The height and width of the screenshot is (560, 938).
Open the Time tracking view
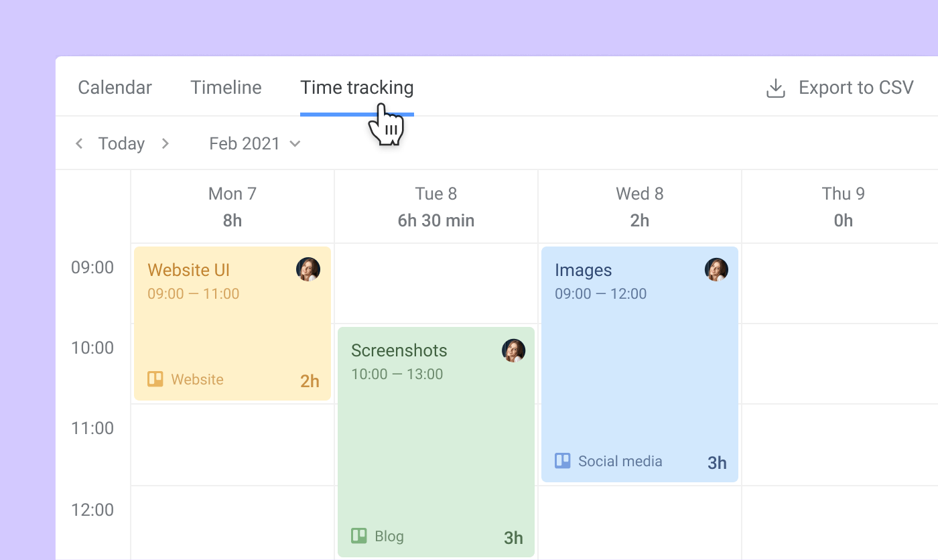pyautogui.click(x=356, y=87)
